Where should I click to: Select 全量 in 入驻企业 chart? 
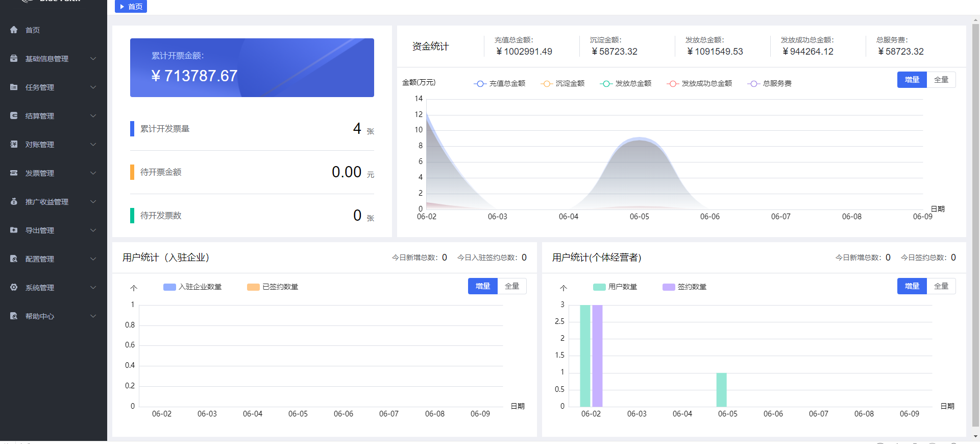click(x=512, y=286)
